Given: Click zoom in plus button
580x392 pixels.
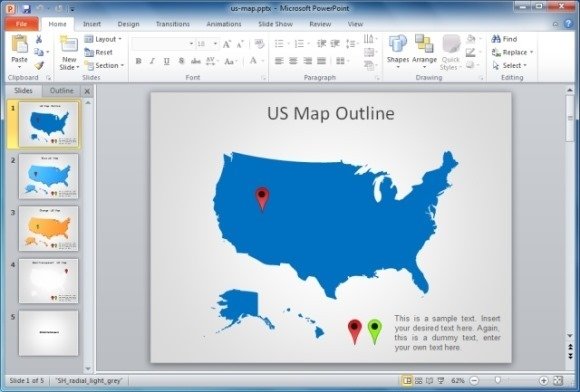Looking at the screenshot, I should [543, 381].
